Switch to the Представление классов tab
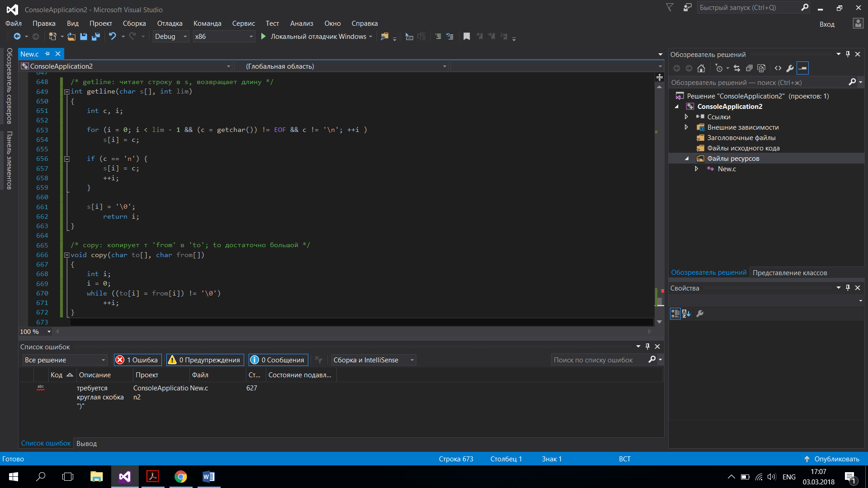Image resolution: width=868 pixels, height=488 pixels. pyautogui.click(x=790, y=273)
